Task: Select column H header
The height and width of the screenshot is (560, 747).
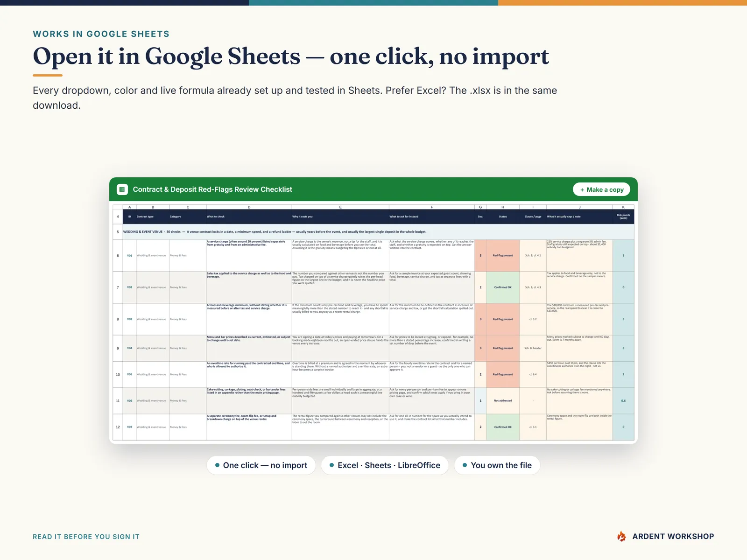Action: (503, 207)
